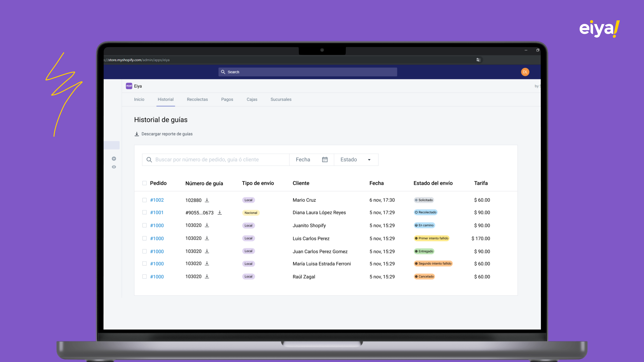644x362 pixels.
Task: Open the Sucursales tab
Action: tap(281, 99)
